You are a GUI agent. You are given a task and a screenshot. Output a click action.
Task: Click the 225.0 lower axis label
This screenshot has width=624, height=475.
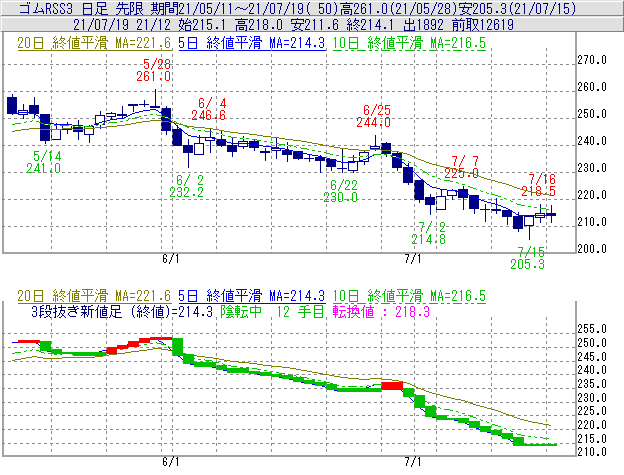point(592,411)
